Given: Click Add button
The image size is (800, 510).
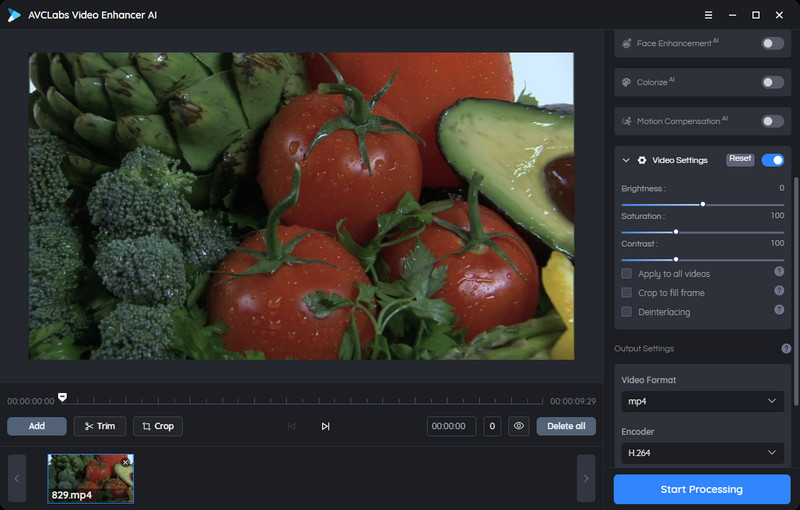Looking at the screenshot, I should [x=37, y=426].
